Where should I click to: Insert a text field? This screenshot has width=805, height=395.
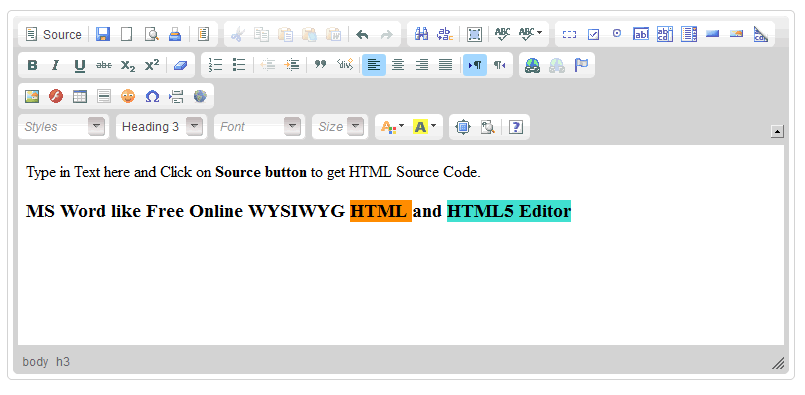(x=641, y=34)
